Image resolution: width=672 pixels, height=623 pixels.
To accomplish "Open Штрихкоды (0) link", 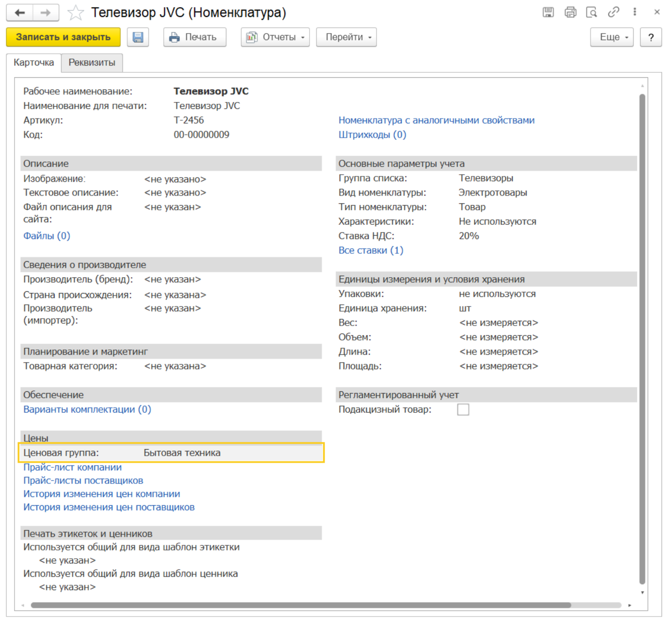I will point(372,135).
